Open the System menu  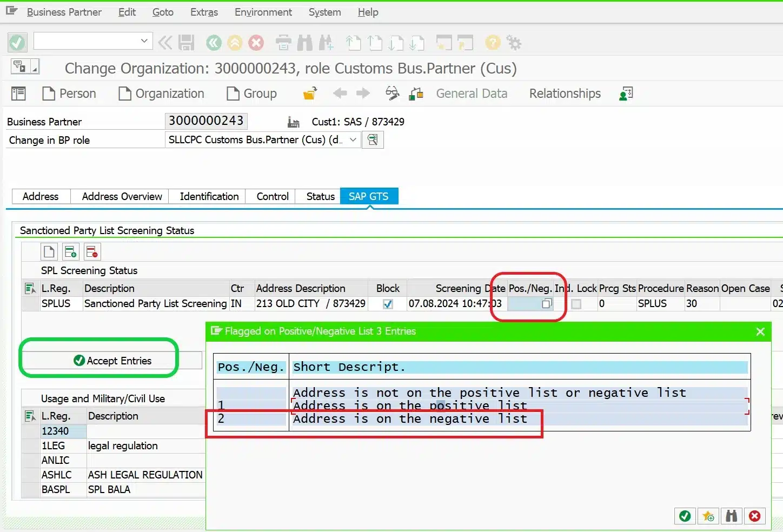pyautogui.click(x=324, y=12)
